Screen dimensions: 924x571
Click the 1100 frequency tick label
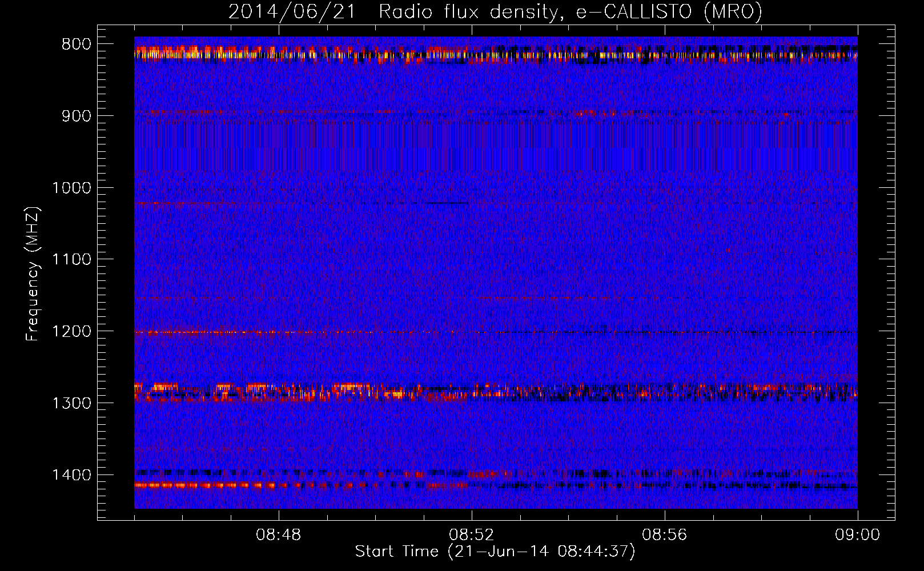71,260
